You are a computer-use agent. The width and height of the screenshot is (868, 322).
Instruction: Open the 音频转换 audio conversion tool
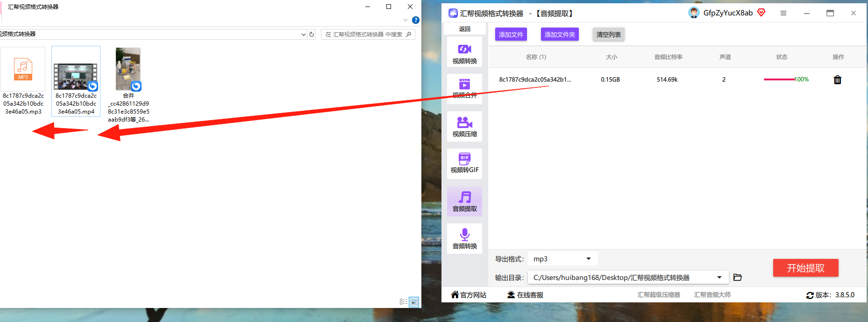click(464, 239)
